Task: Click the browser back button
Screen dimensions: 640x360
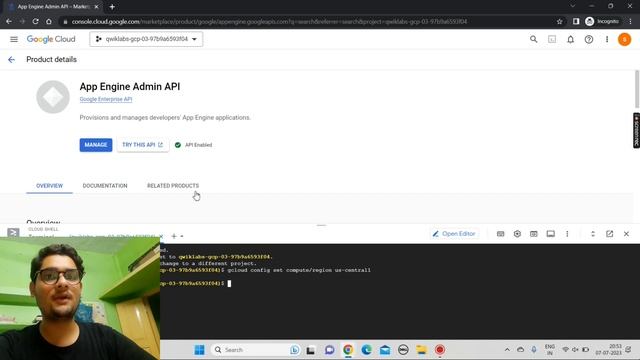Action: pos(9,21)
